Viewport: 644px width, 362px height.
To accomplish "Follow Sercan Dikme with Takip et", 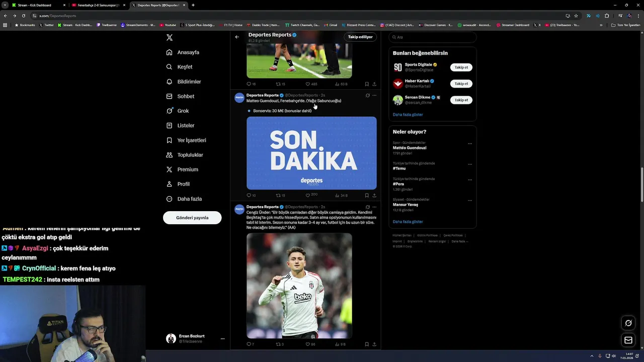I will [461, 100].
